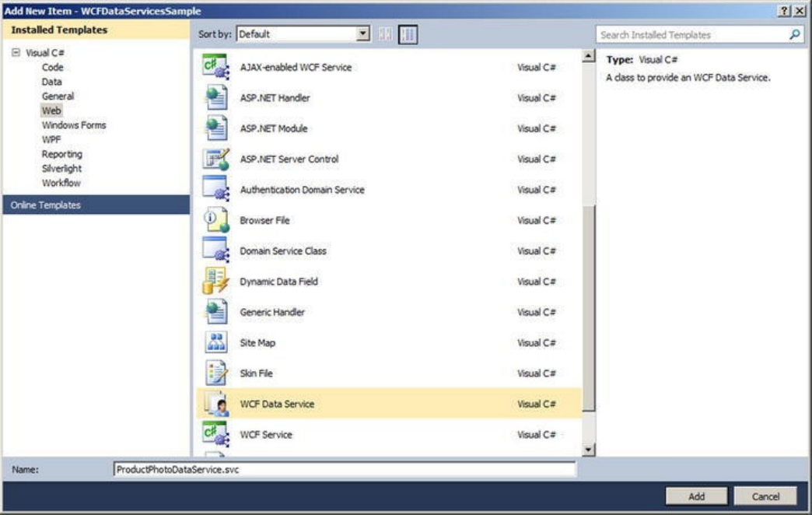This screenshot has width=812, height=515.
Task: Click the WCF Data Service description text
Action: coord(688,77)
